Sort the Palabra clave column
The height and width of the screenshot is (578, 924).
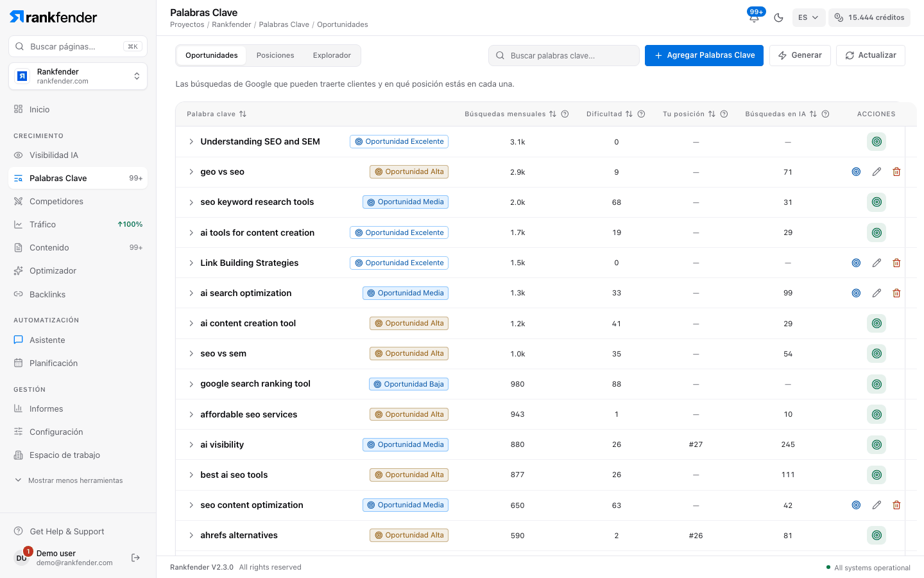point(243,114)
